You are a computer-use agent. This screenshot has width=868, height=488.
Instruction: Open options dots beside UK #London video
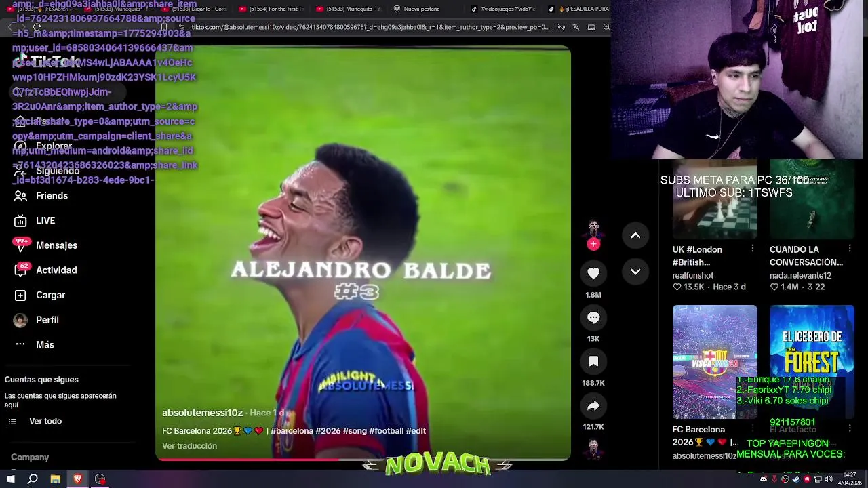752,249
